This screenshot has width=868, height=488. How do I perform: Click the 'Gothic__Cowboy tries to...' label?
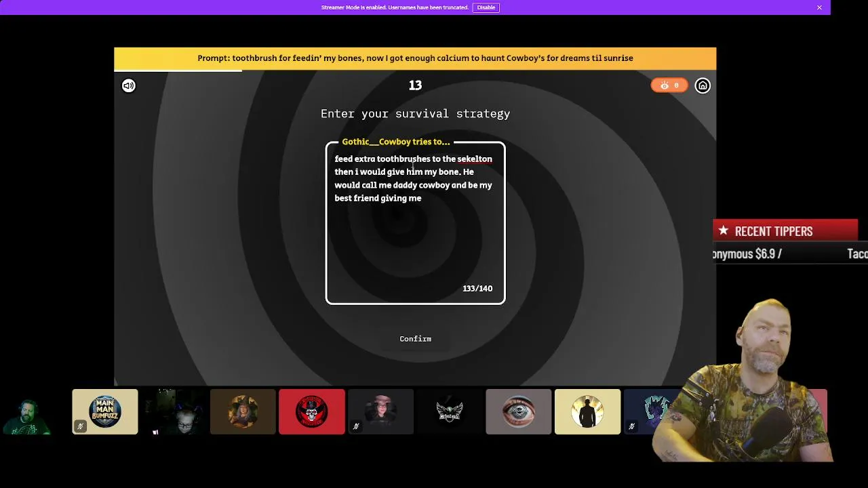[x=396, y=142]
